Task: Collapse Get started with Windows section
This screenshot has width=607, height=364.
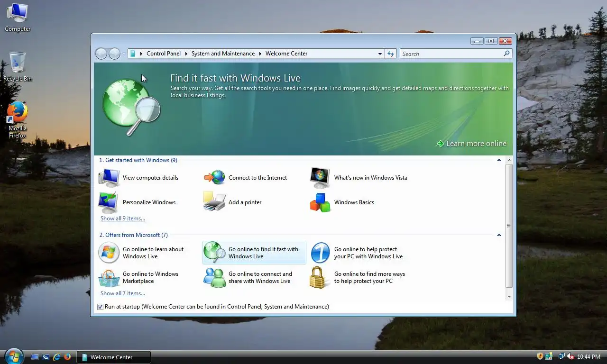Action: pos(499,160)
